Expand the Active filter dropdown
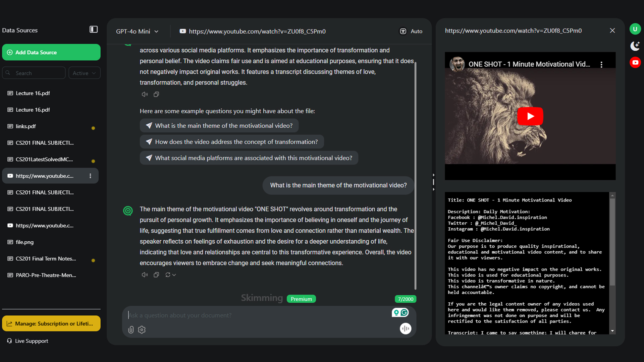644x362 pixels. point(84,73)
